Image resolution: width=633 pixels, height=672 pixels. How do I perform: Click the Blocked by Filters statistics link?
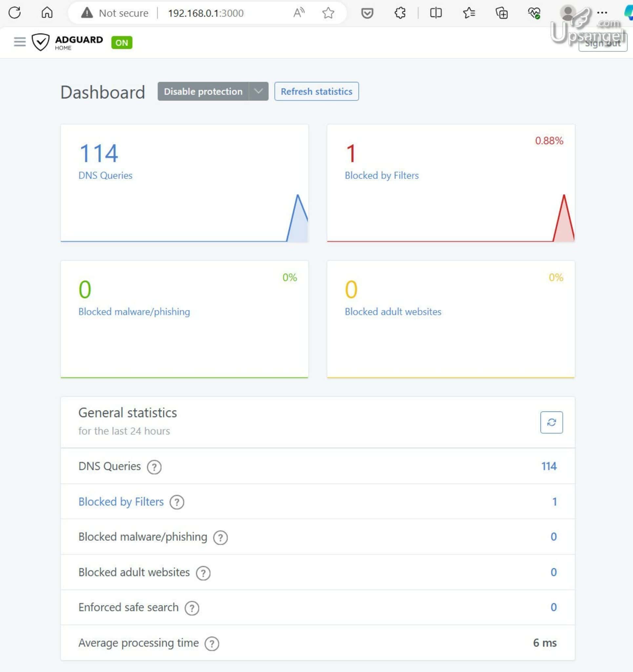pos(121,502)
